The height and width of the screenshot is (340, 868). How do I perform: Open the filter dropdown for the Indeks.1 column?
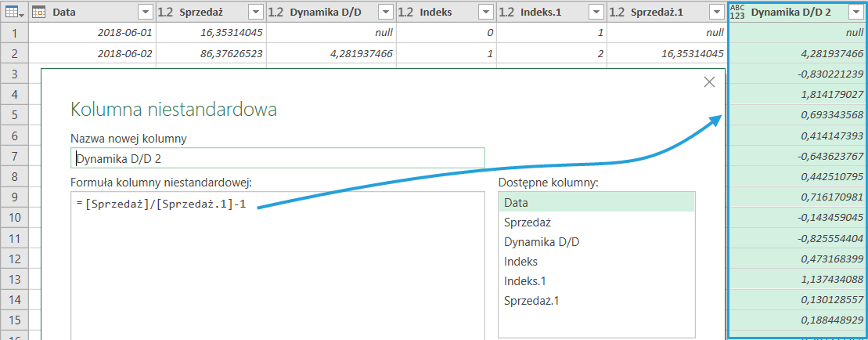coord(595,12)
